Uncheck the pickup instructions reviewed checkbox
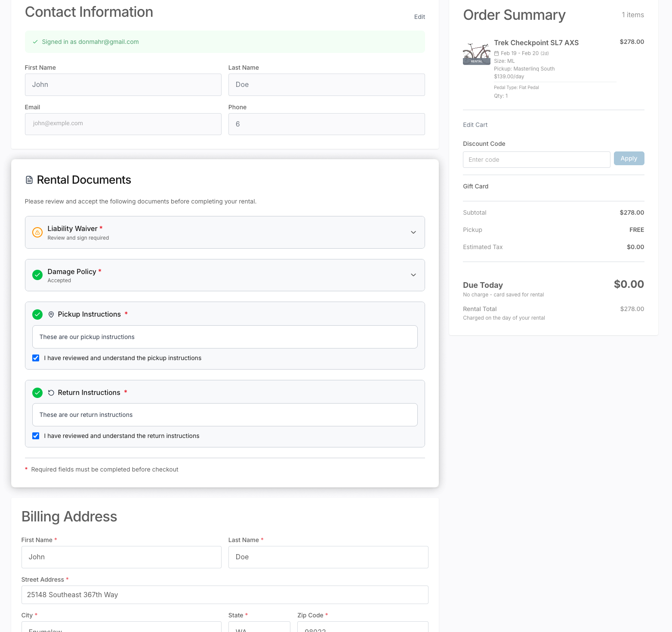 [x=36, y=358]
